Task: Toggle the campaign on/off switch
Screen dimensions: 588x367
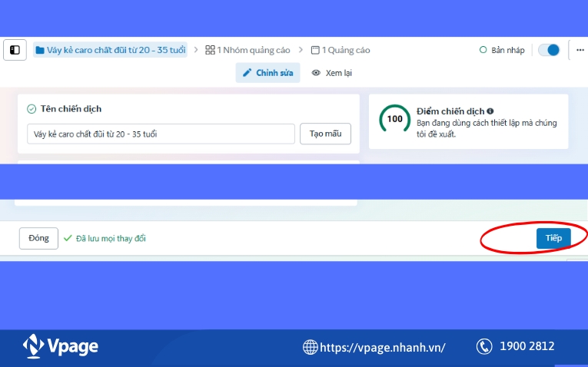Action: coord(549,50)
